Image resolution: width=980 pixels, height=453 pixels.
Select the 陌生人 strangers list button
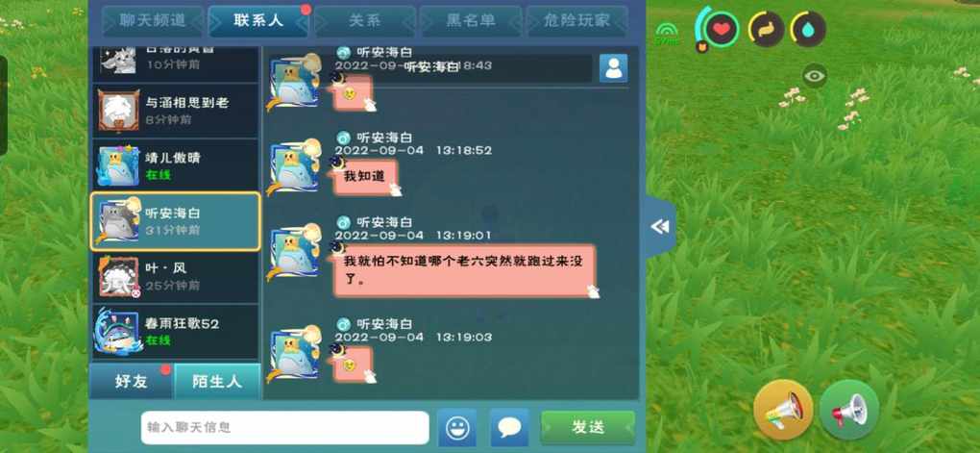[217, 381]
